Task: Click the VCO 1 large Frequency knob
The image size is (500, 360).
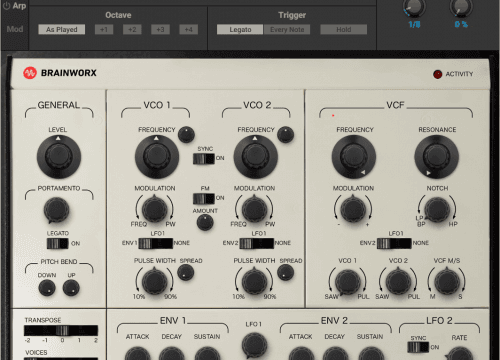Action: (157, 157)
